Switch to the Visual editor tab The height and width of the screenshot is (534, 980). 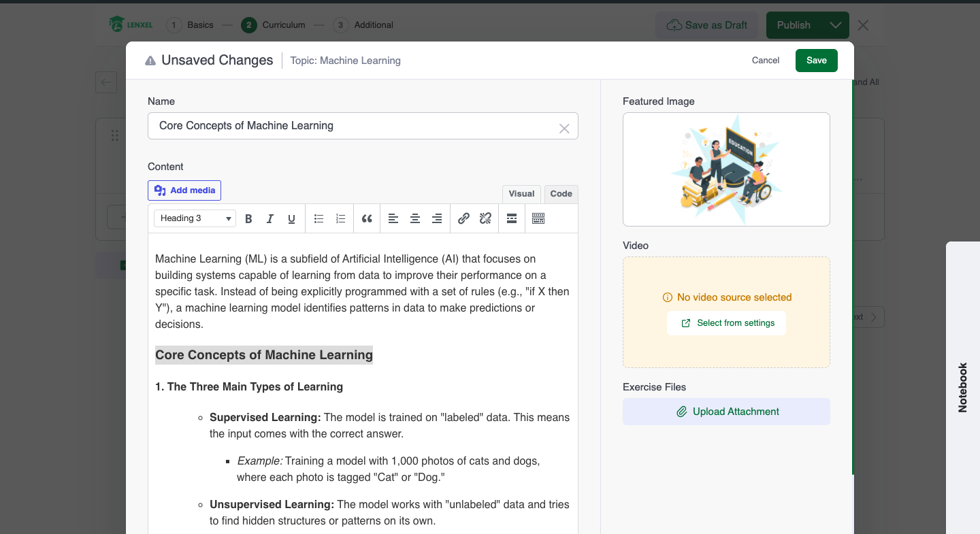click(521, 194)
